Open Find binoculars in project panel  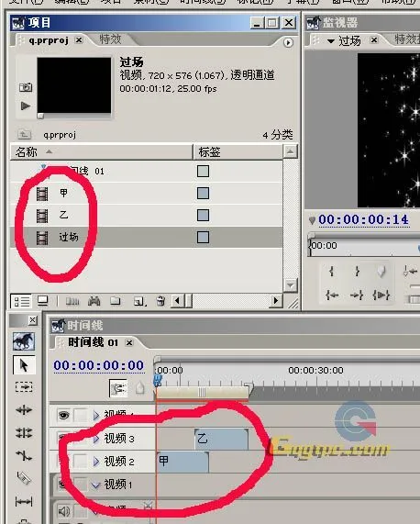click(x=94, y=301)
